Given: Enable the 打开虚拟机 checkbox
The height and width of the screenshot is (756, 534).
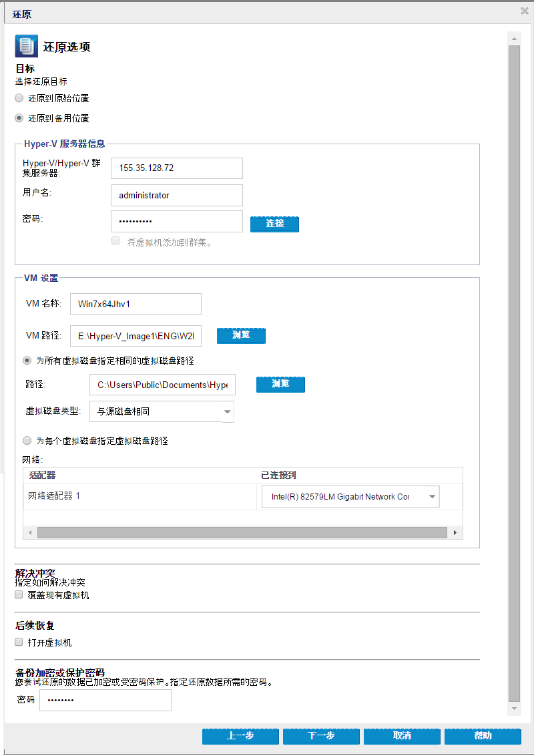Looking at the screenshot, I should coord(18,642).
